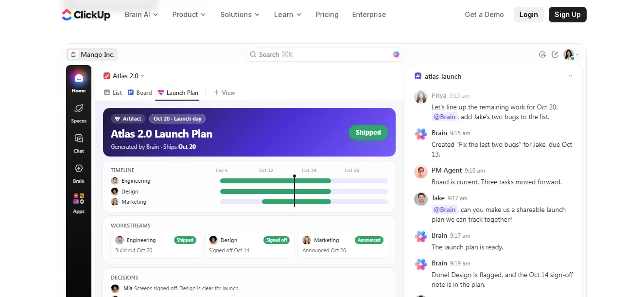Click the green Shipped button on banner
This screenshot has width=644, height=297.
click(x=368, y=132)
